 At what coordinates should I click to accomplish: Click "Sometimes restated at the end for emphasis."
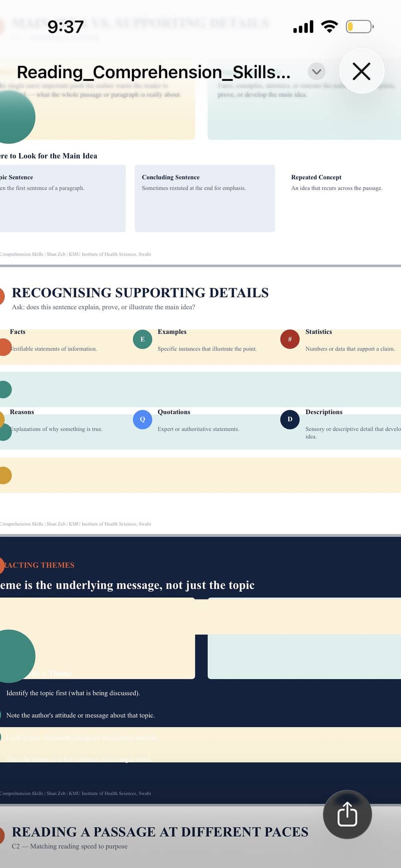[x=193, y=189]
